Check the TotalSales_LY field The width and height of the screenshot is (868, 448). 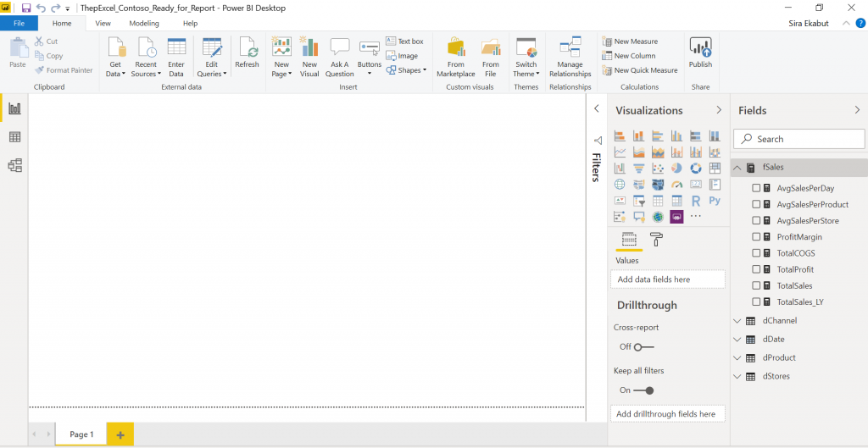pos(756,302)
